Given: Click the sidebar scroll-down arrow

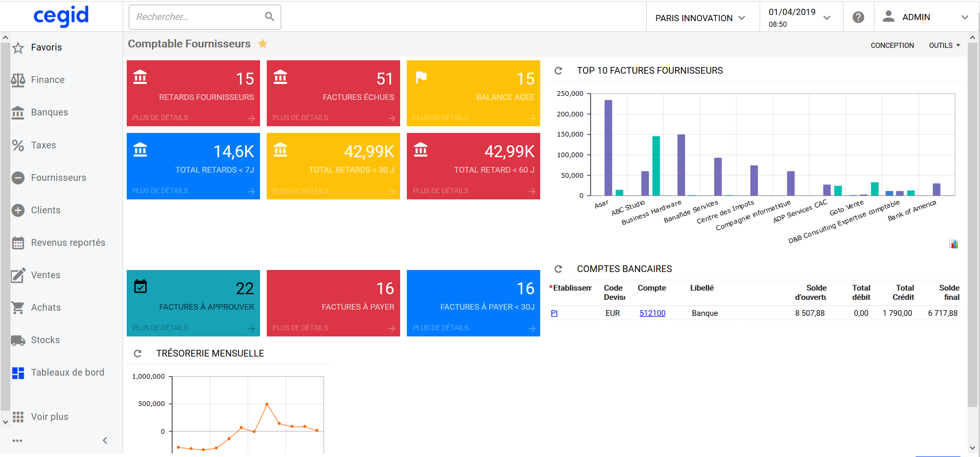Looking at the screenshot, I should click(x=5, y=421).
